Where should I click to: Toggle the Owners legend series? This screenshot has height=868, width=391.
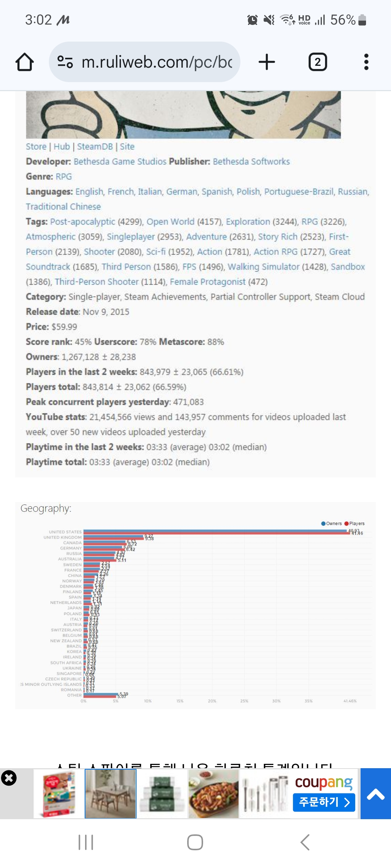click(331, 523)
